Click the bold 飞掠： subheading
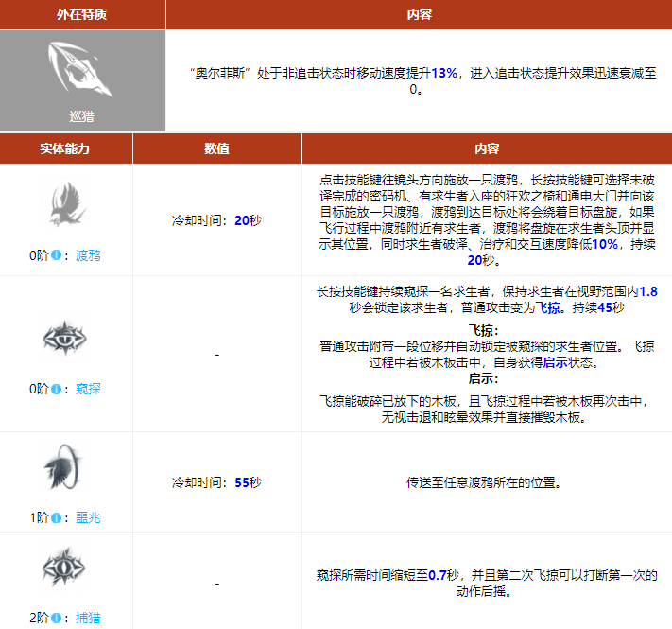672x629 pixels. coord(483,330)
